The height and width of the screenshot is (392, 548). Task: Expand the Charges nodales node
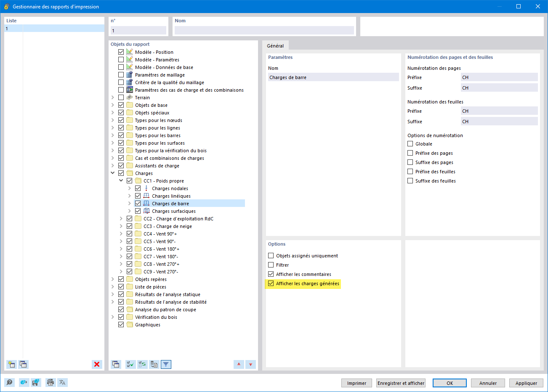(x=130, y=188)
